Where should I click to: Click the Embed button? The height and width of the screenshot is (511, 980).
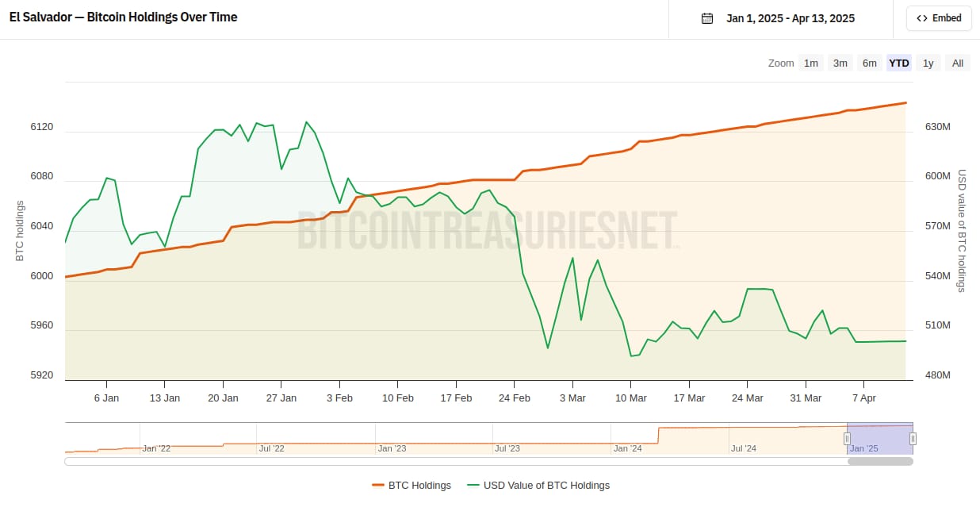939,18
